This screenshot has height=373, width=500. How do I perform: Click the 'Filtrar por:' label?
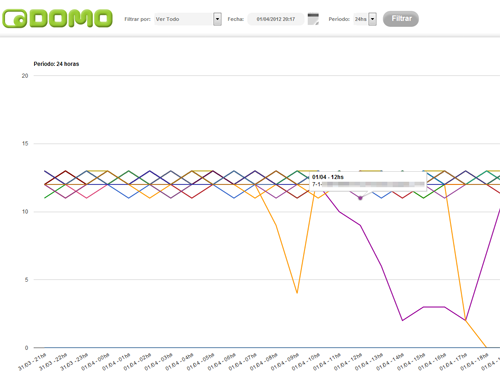click(x=138, y=19)
